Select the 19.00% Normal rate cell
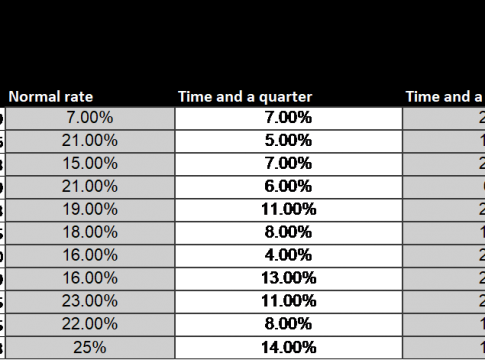Viewport: 485px width, 360px height. click(90, 210)
